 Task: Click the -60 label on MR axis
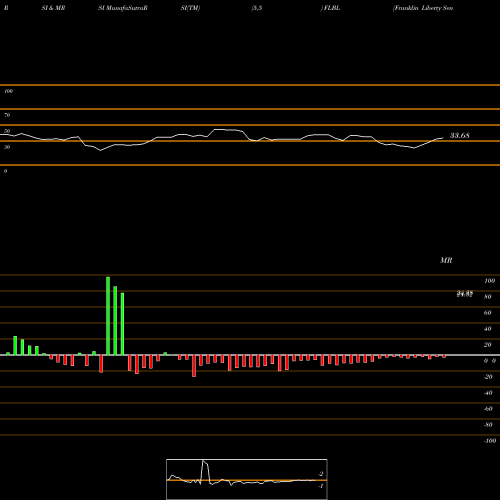click(x=488, y=409)
